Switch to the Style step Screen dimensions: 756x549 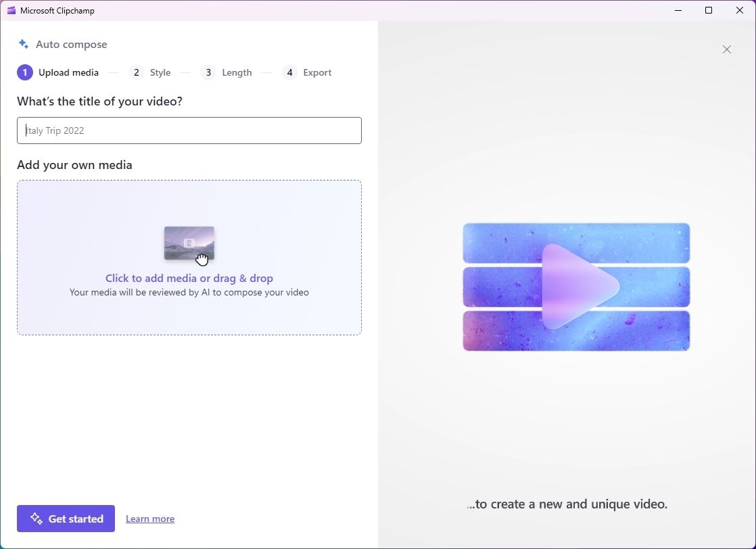pyautogui.click(x=160, y=72)
